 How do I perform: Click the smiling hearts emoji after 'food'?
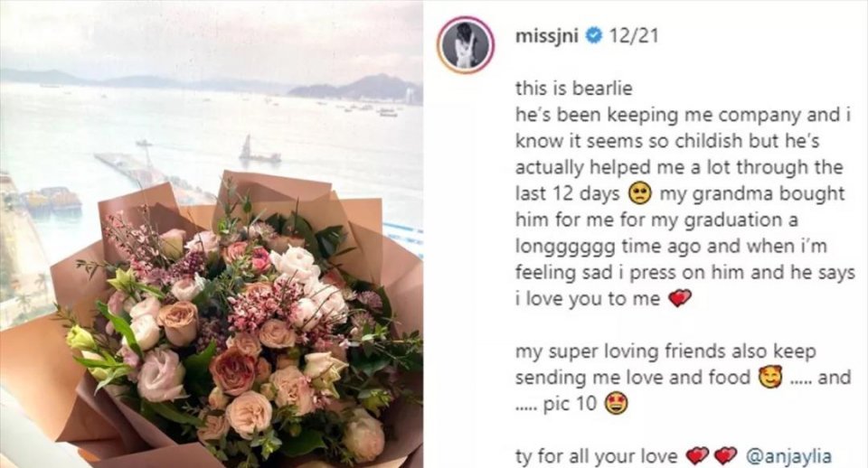point(770,378)
